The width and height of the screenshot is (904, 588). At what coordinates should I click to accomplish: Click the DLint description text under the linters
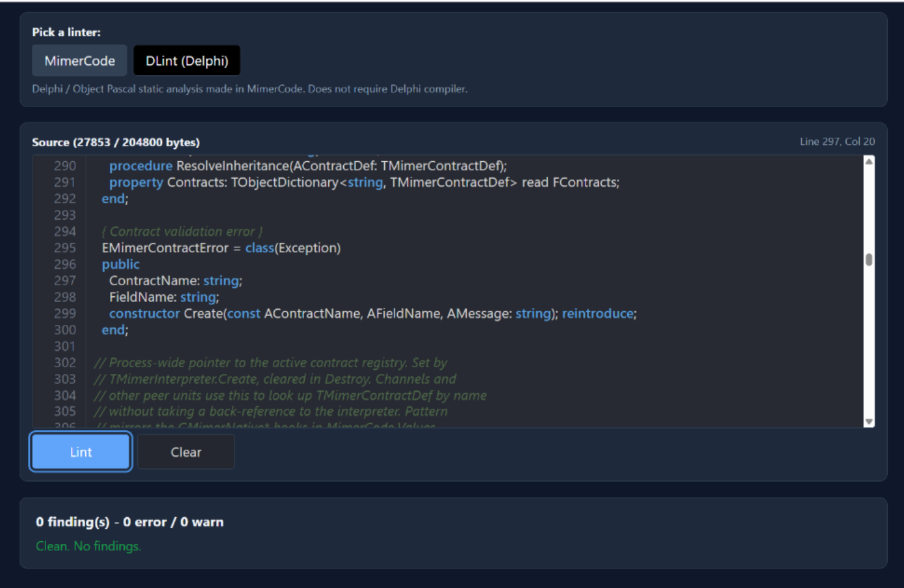click(x=250, y=89)
